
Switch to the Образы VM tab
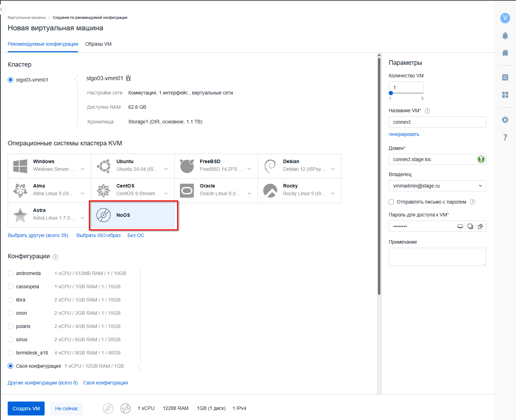98,44
